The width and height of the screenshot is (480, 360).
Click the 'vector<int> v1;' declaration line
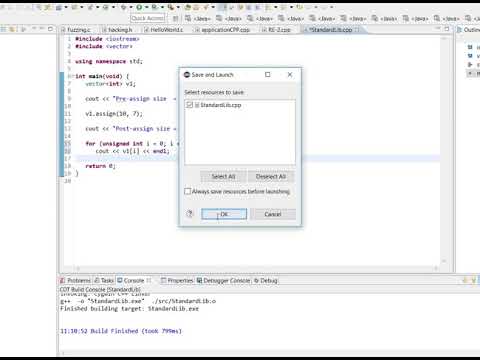[110, 84]
